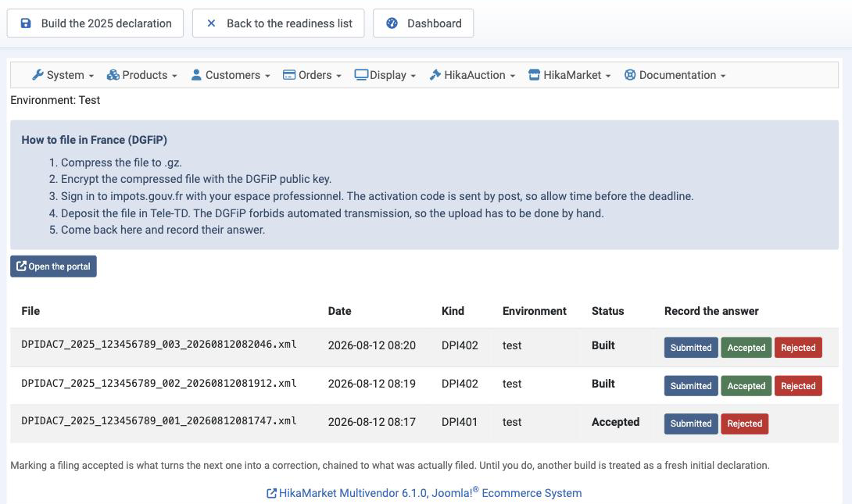Open the Customers menu label
This screenshot has width=852, height=504.
click(x=233, y=75)
